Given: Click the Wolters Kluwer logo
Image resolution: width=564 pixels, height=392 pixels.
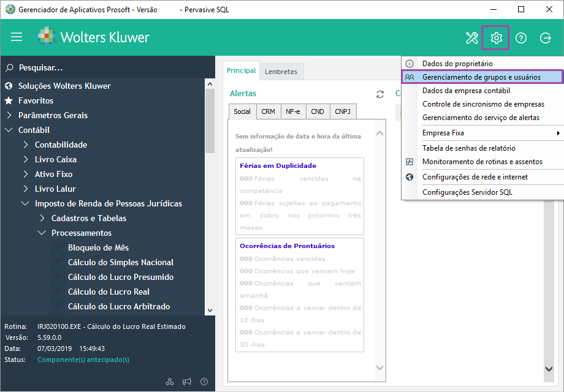Looking at the screenshot, I should coord(94,37).
